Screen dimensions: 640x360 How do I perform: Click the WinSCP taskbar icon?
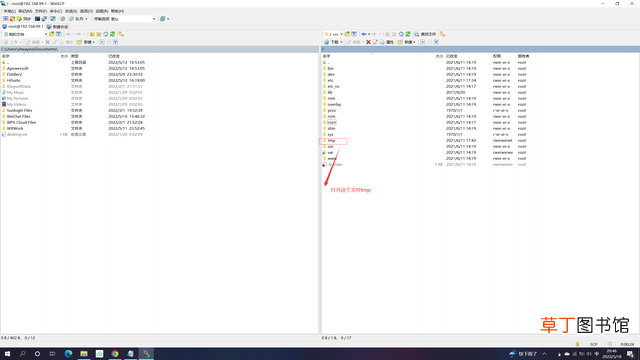[x=146, y=354]
